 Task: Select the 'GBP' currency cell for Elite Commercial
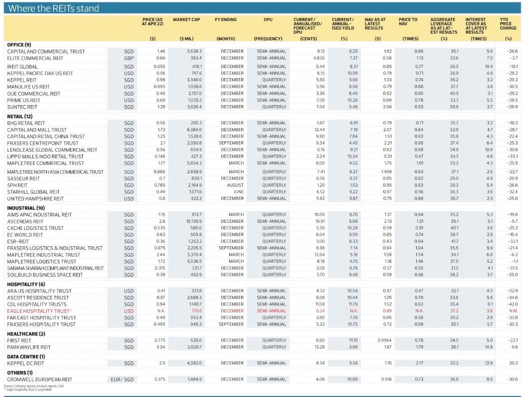129,59
